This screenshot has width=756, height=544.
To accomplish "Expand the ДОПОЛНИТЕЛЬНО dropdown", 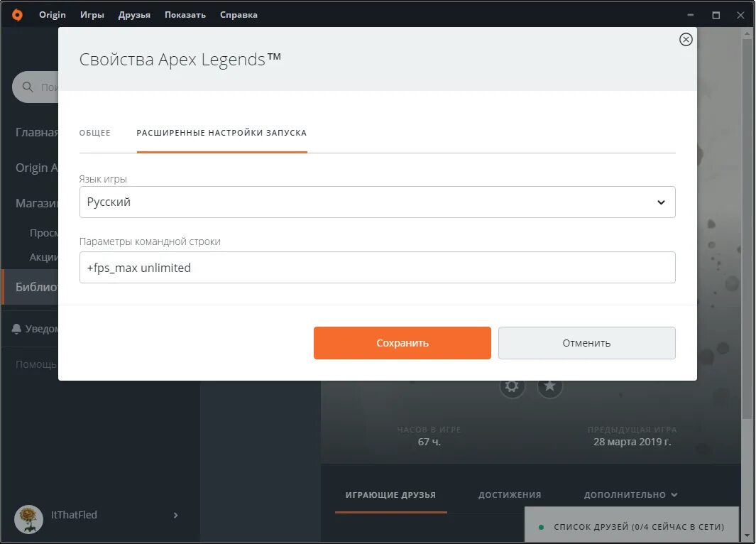I will (630, 494).
